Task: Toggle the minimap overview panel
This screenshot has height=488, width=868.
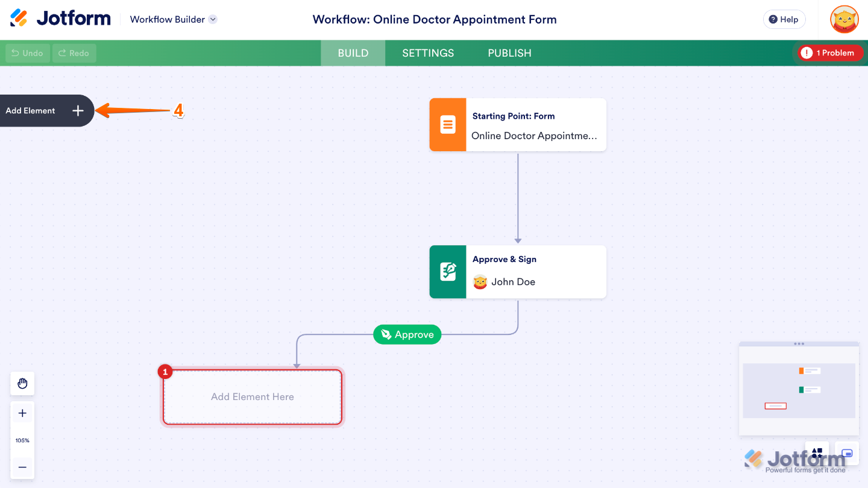Action: click(x=847, y=453)
